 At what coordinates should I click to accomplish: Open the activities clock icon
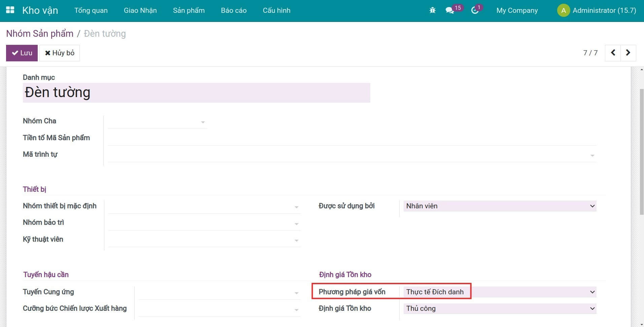[475, 10]
